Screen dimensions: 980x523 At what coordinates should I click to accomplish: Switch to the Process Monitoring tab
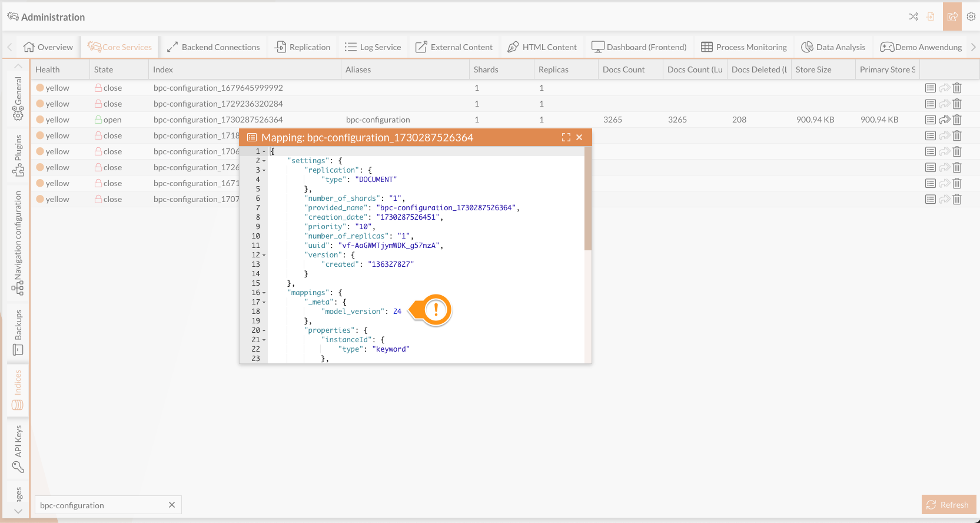pyautogui.click(x=744, y=47)
